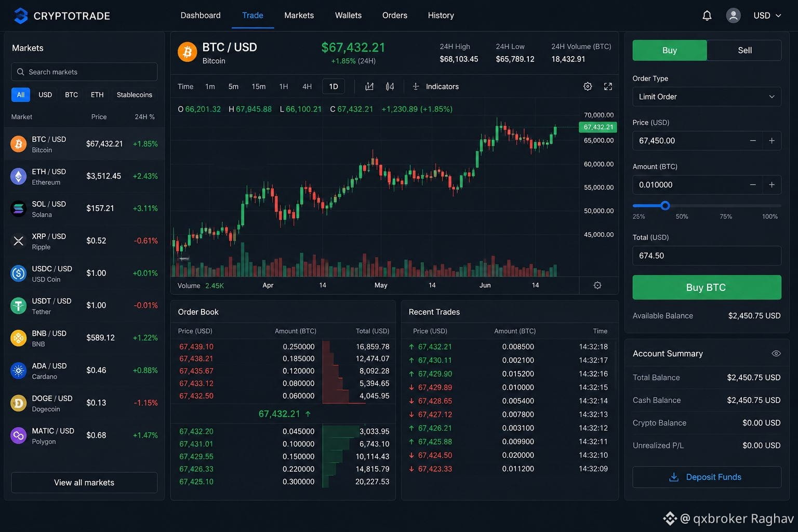
Task: Open the notifications bell
Action: (707, 16)
